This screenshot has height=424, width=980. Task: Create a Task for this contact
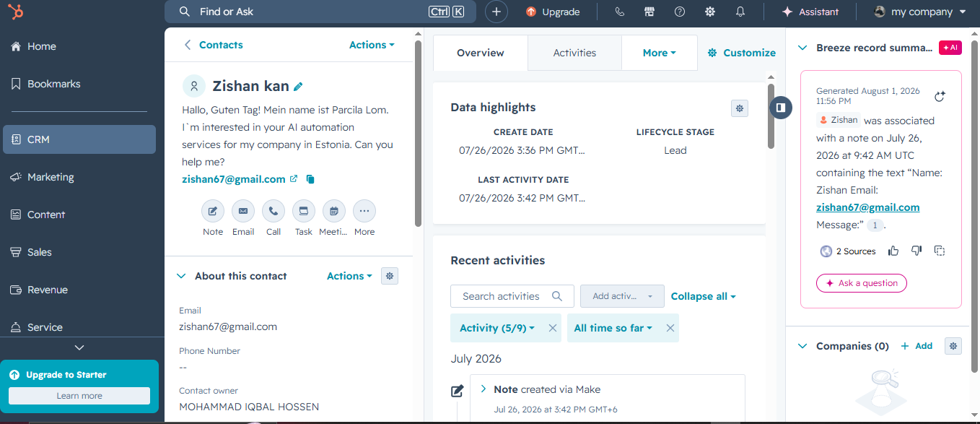pos(304,211)
